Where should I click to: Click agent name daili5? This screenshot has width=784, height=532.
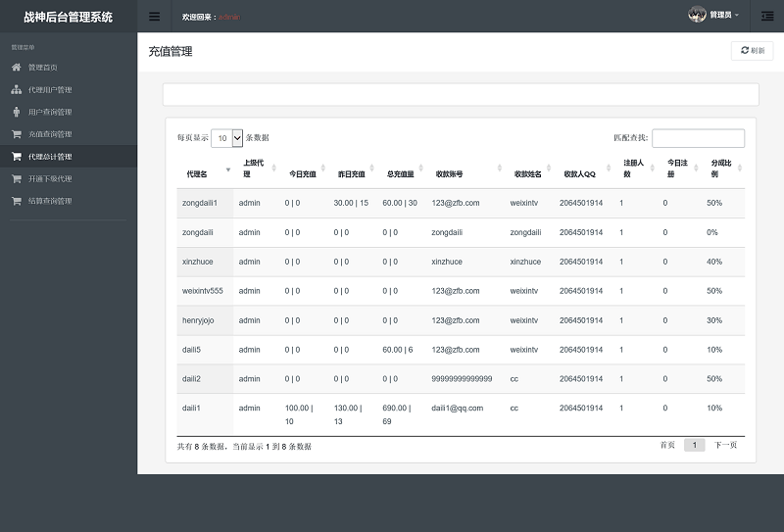point(191,350)
